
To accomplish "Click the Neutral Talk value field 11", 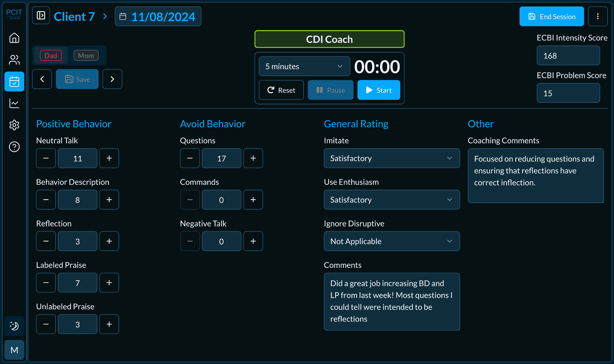I will coord(78,158).
